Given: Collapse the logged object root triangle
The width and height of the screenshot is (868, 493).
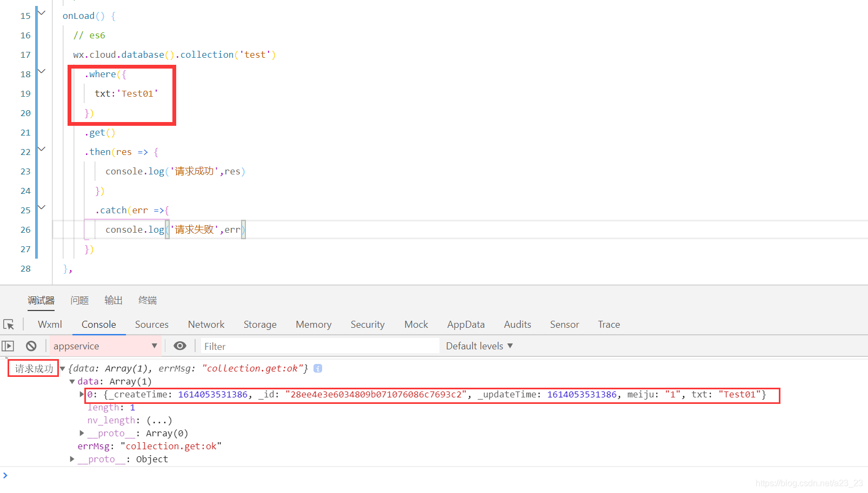Looking at the screenshot, I should (x=63, y=369).
